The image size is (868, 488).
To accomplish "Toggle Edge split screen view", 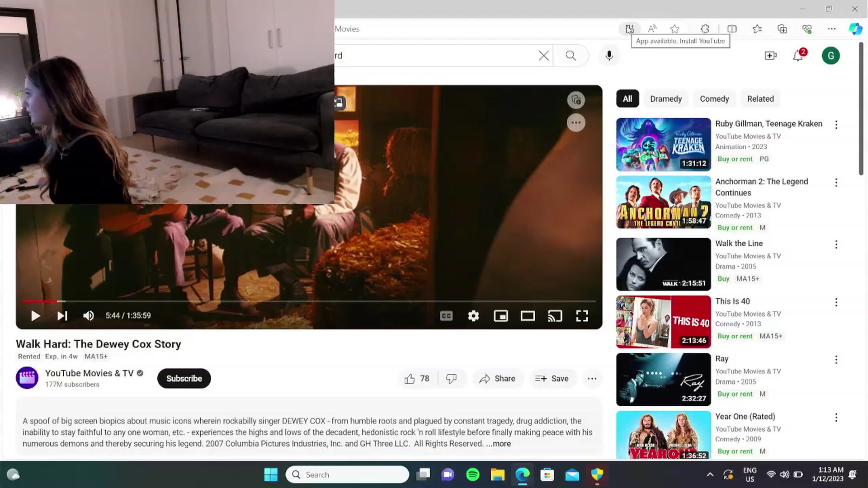I will coord(732,29).
